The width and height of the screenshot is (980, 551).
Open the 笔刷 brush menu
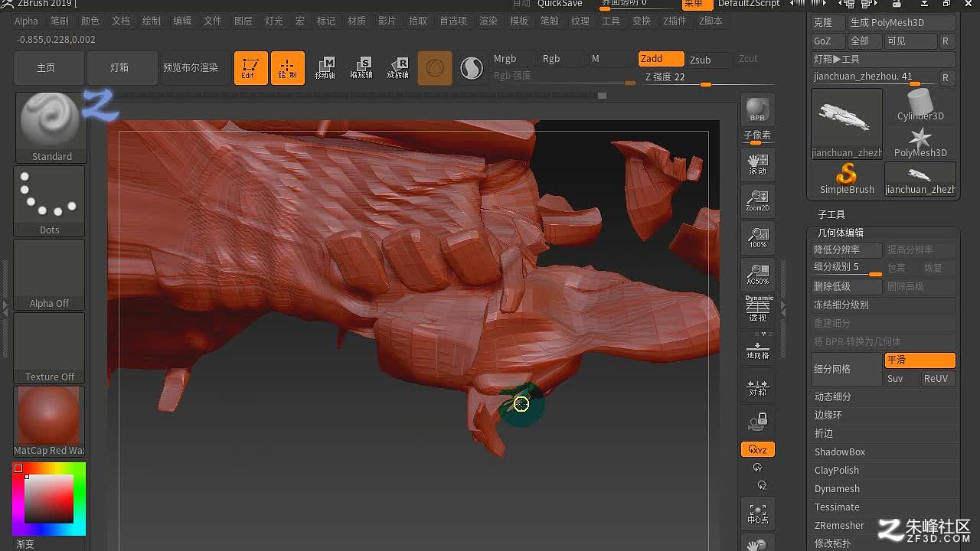[59, 21]
